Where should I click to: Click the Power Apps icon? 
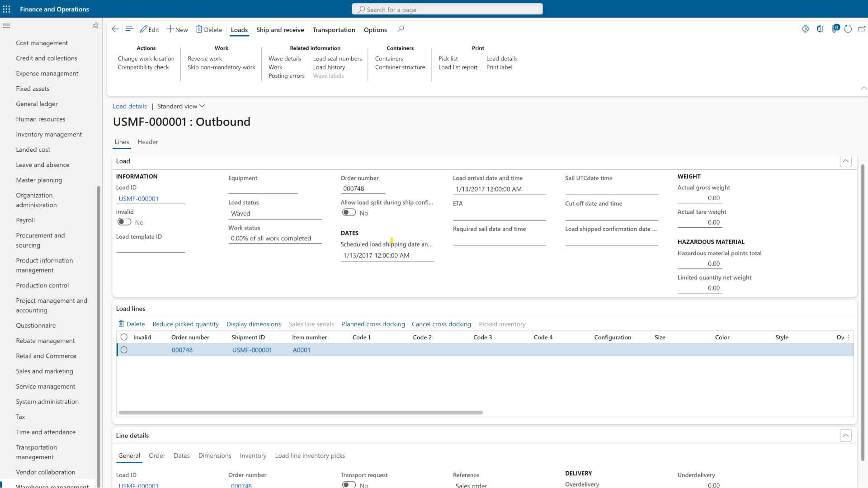pyautogui.click(x=806, y=28)
